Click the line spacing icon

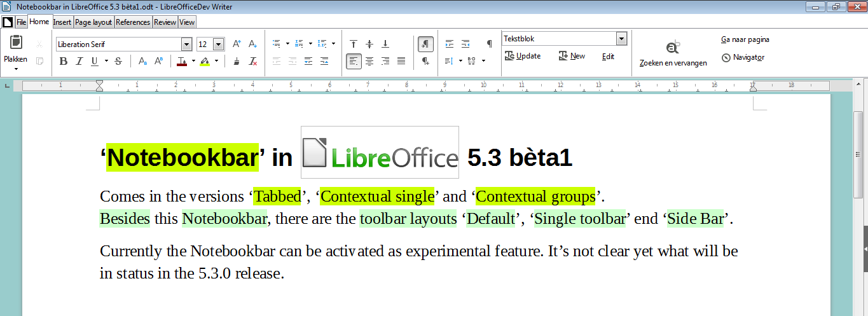(450, 61)
